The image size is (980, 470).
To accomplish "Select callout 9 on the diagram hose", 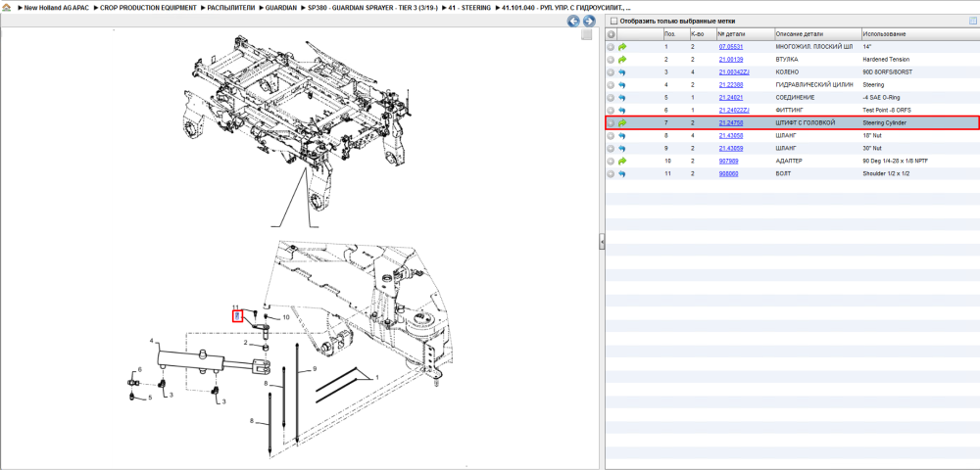I will [x=316, y=369].
